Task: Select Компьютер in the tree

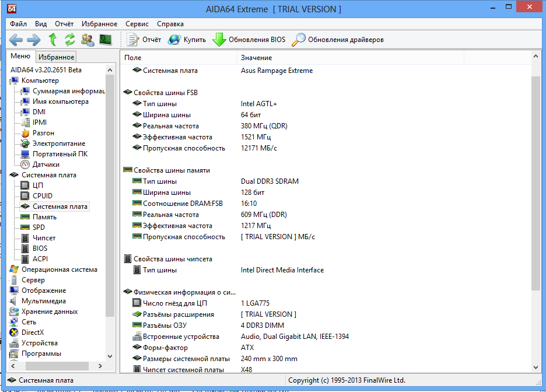Action: click(40, 80)
